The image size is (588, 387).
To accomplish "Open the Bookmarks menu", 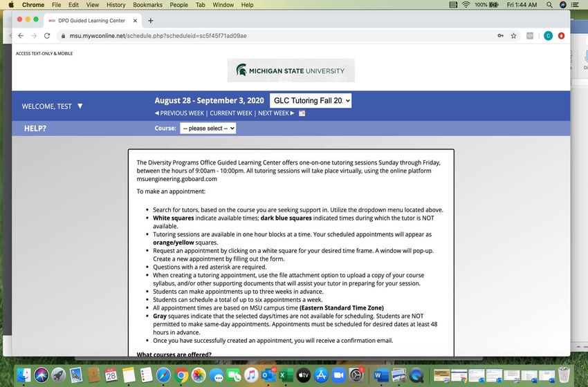I will [x=148, y=5].
